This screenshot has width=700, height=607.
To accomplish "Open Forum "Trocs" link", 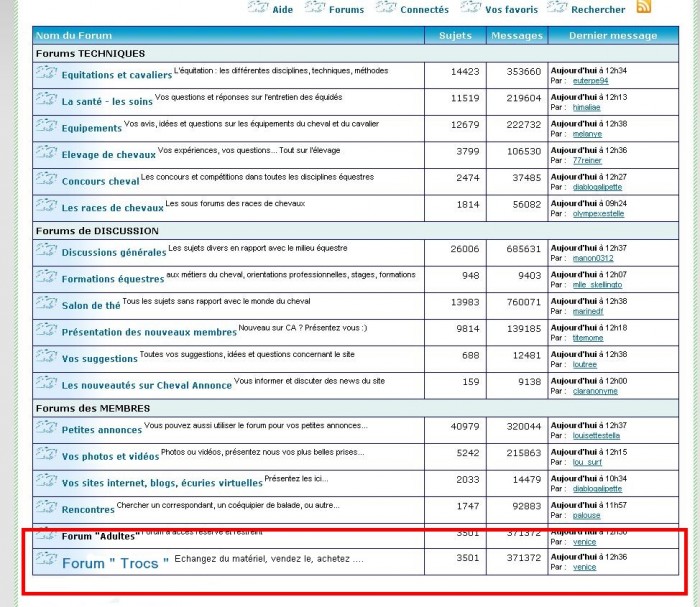I will click(x=115, y=563).
